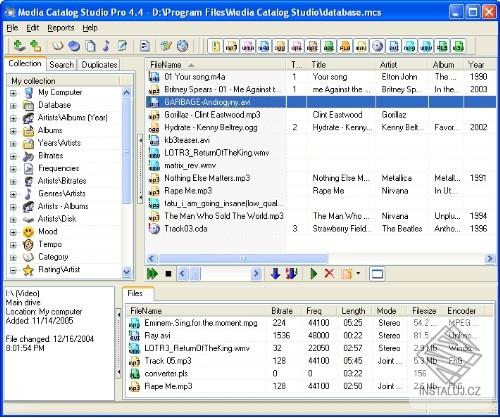Image resolution: width=500 pixels, height=418 pixels.
Task: Click the collection tree scroll down arrow
Action: pyautogui.click(x=127, y=272)
